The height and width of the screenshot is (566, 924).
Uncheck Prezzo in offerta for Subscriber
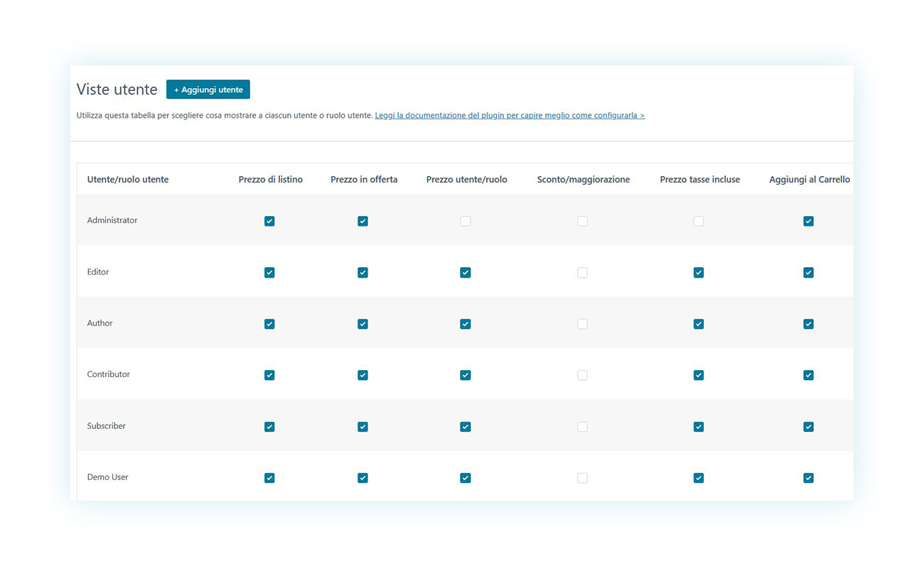(x=363, y=427)
